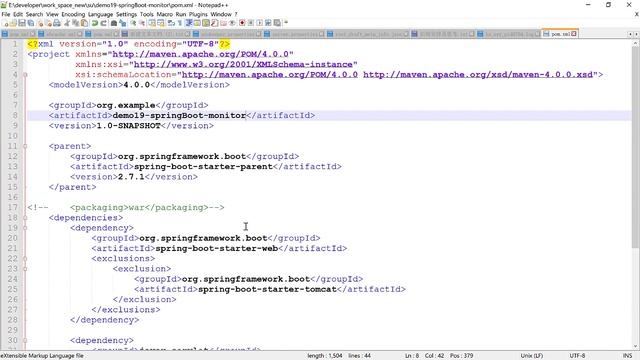Viewport: 640px width, 360px height.
Task: Follow xmlns maven.apache.org/POM/4.0.0 link on line 2
Action: tap(200, 54)
